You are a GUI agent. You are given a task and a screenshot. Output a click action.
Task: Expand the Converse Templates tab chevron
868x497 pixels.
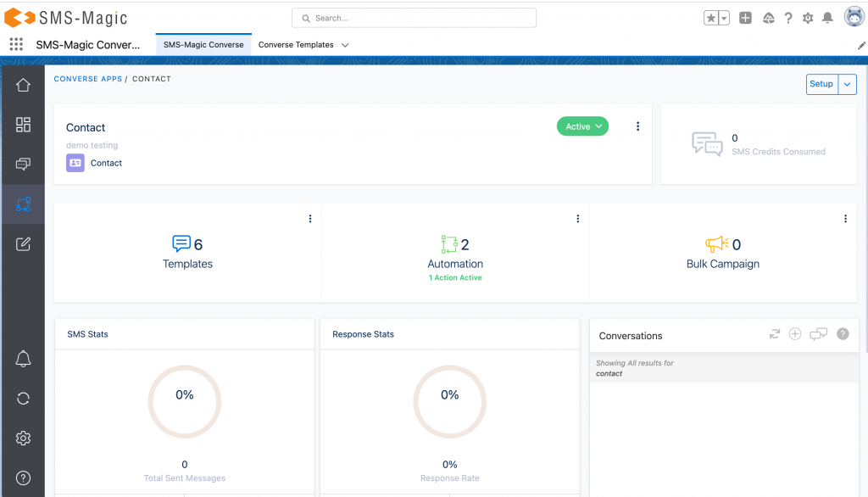coord(345,45)
